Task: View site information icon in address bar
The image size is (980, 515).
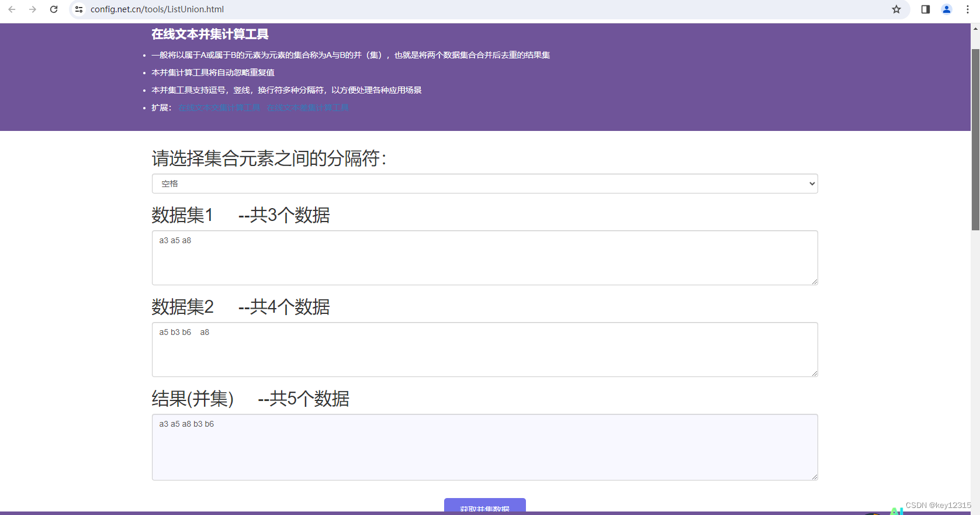Action: (x=79, y=9)
